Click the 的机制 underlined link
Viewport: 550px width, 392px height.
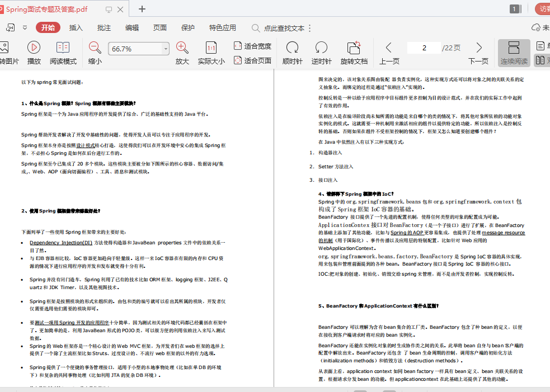coord(326,240)
